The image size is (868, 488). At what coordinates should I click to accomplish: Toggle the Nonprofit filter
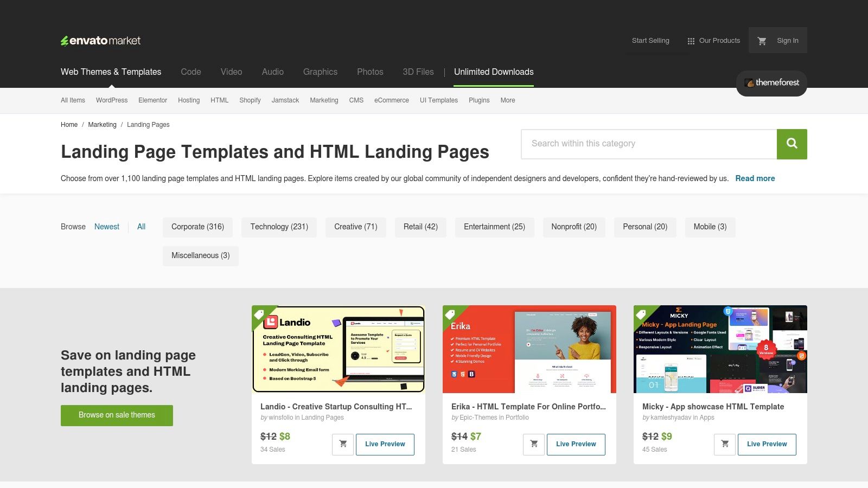coord(574,227)
